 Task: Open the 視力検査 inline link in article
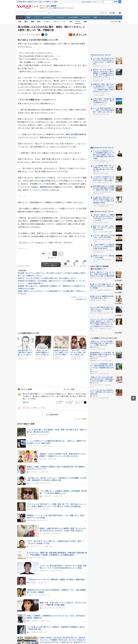74,134
